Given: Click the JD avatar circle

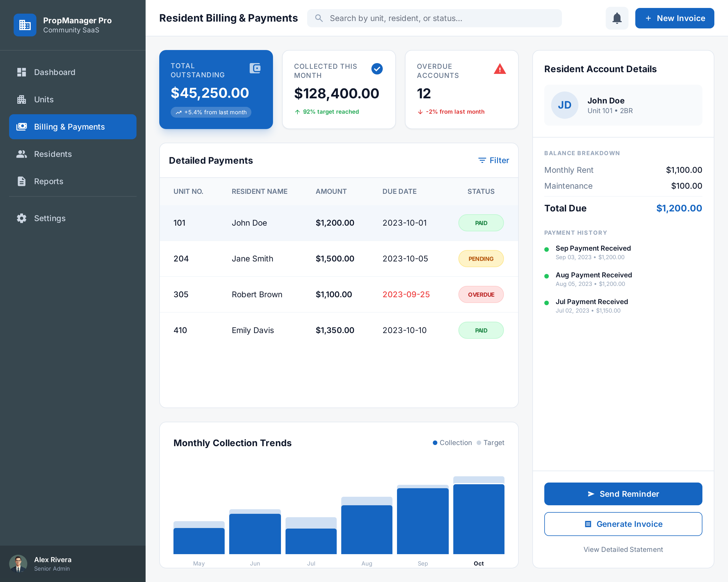Looking at the screenshot, I should [x=564, y=105].
